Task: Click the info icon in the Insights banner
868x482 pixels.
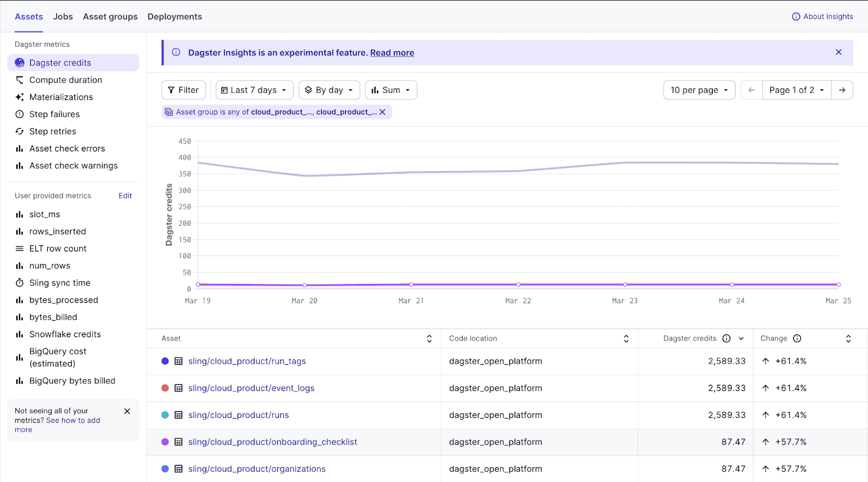Action: pos(176,52)
